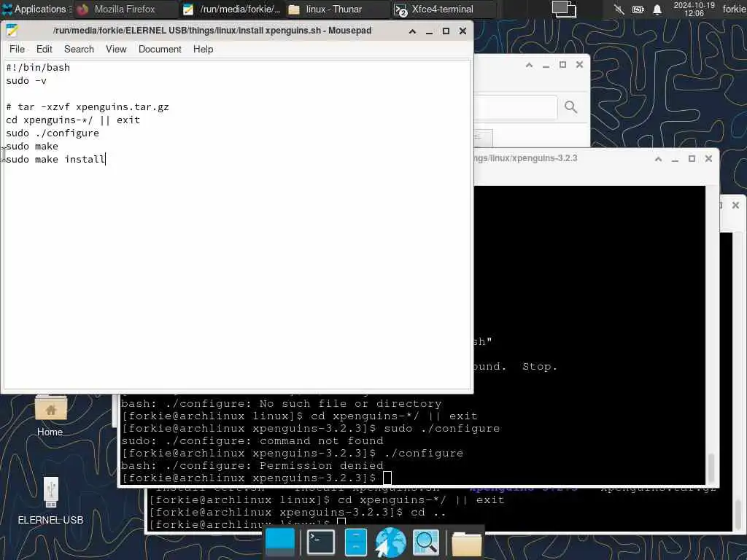The width and height of the screenshot is (747, 560).
Task: Click the '#!/bin/bash' line in Mousepad
Action: click(38, 67)
